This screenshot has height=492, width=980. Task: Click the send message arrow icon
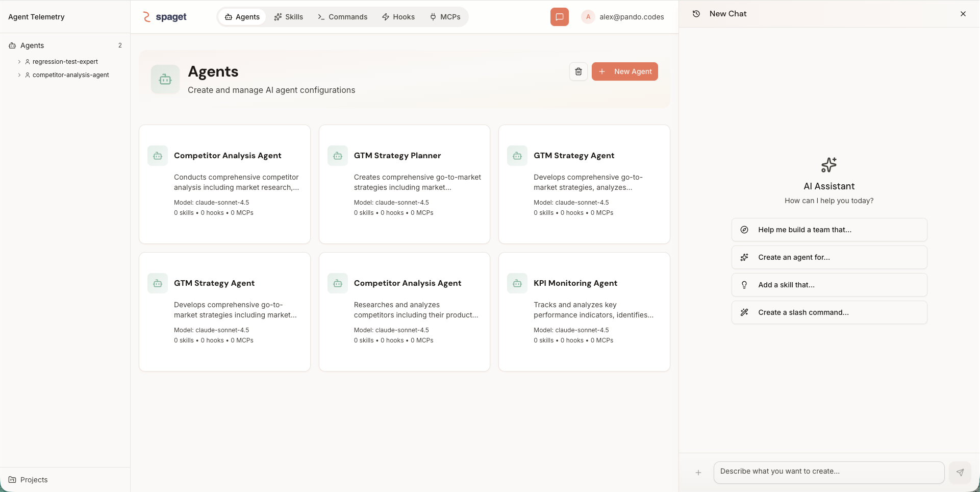pyautogui.click(x=960, y=473)
